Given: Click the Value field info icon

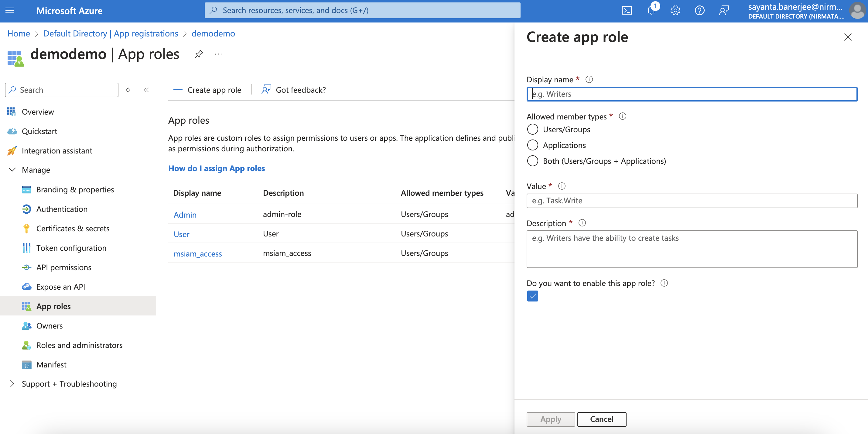Looking at the screenshot, I should [x=562, y=186].
